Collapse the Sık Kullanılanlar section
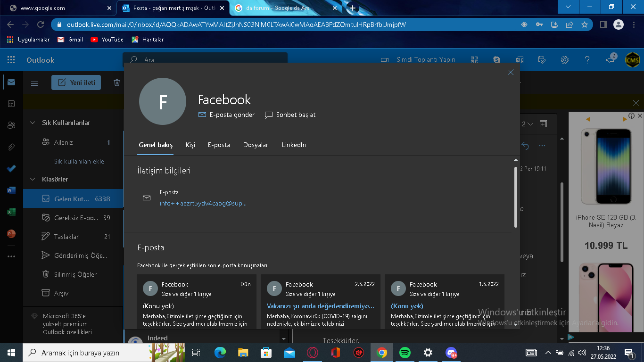Image resolution: width=644 pixels, height=362 pixels. [x=33, y=123]
